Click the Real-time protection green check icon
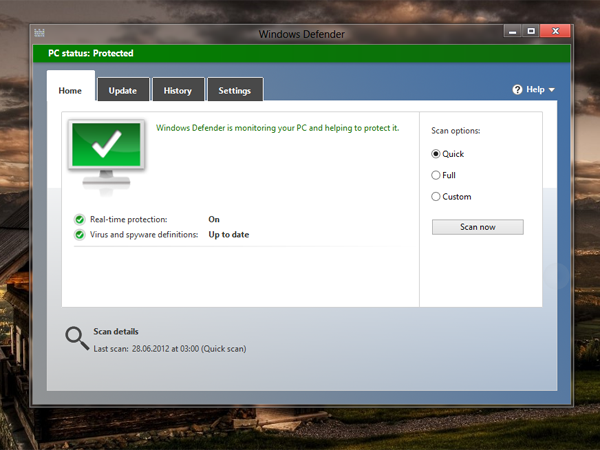600x450 pixels. click(x=80, y=220)
